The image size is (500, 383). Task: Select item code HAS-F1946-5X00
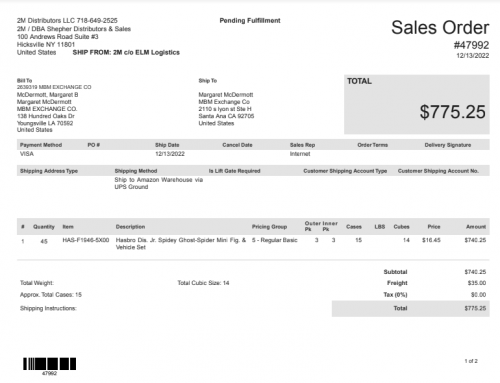pyautogui.click(x=86, y=240)
